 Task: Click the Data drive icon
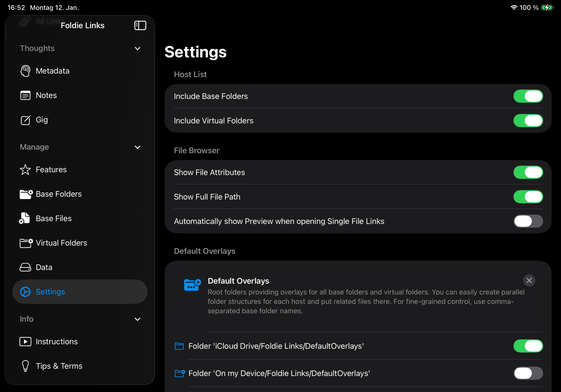click(x=25, y=267)
